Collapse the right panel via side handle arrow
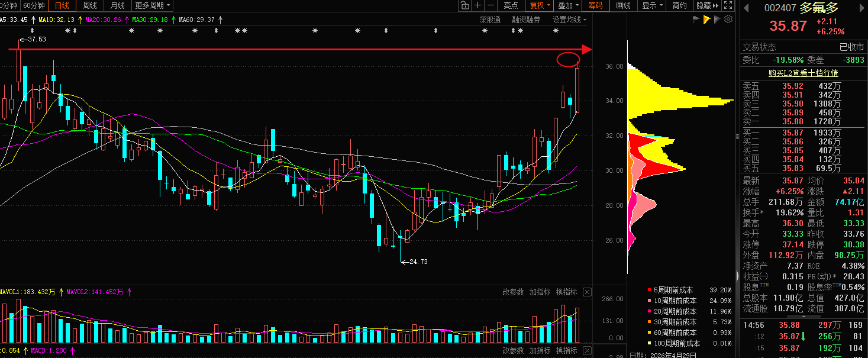Viewport: 868px width, 358px height. pos(737,276)
